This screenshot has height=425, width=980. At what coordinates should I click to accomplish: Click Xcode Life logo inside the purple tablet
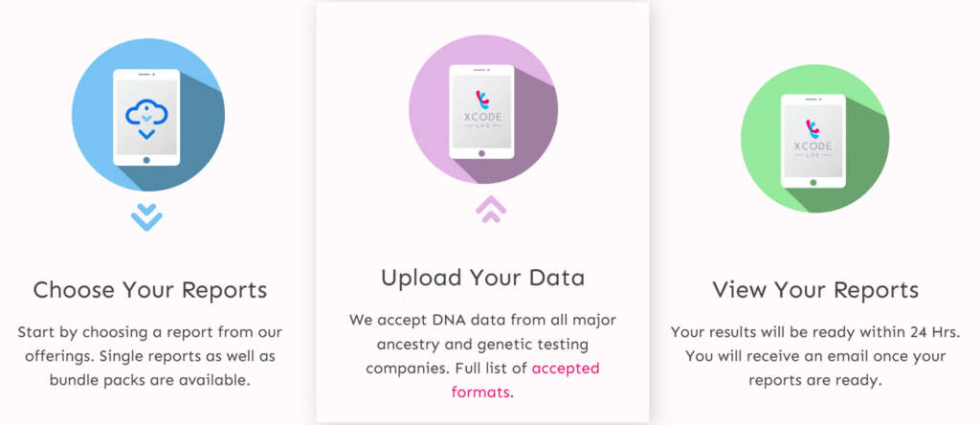coord(482,109)
